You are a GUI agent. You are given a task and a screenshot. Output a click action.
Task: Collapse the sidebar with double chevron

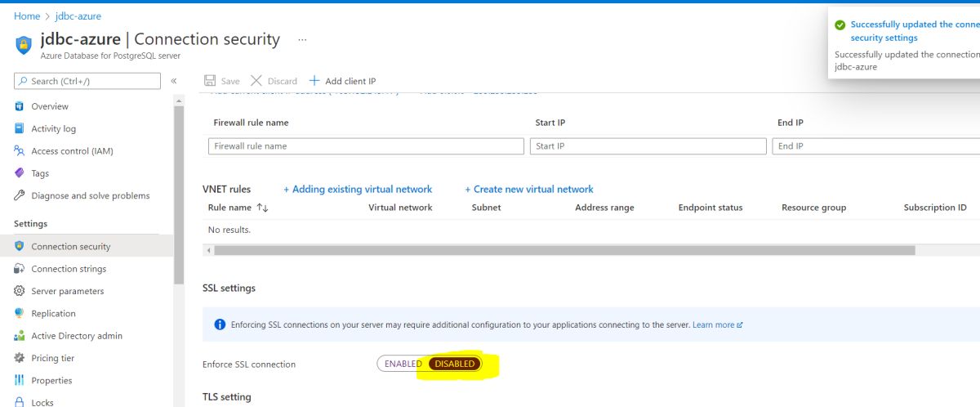coord(174,81)
